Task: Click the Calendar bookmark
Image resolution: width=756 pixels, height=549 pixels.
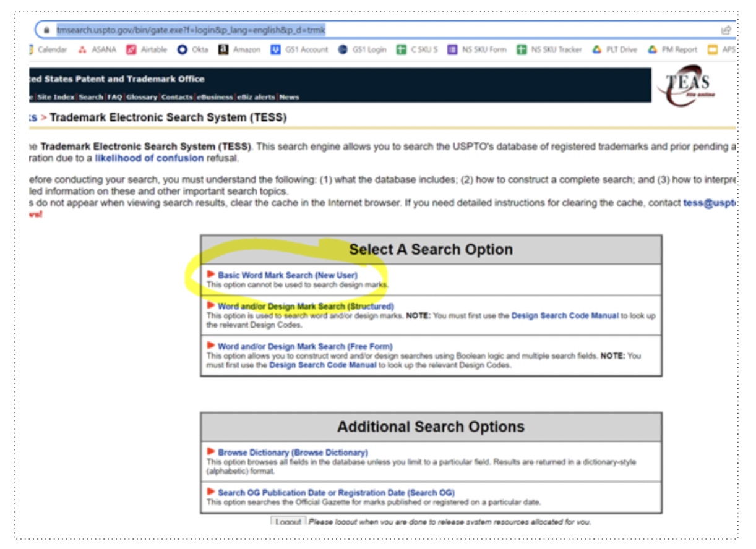Action: [48, 50]
